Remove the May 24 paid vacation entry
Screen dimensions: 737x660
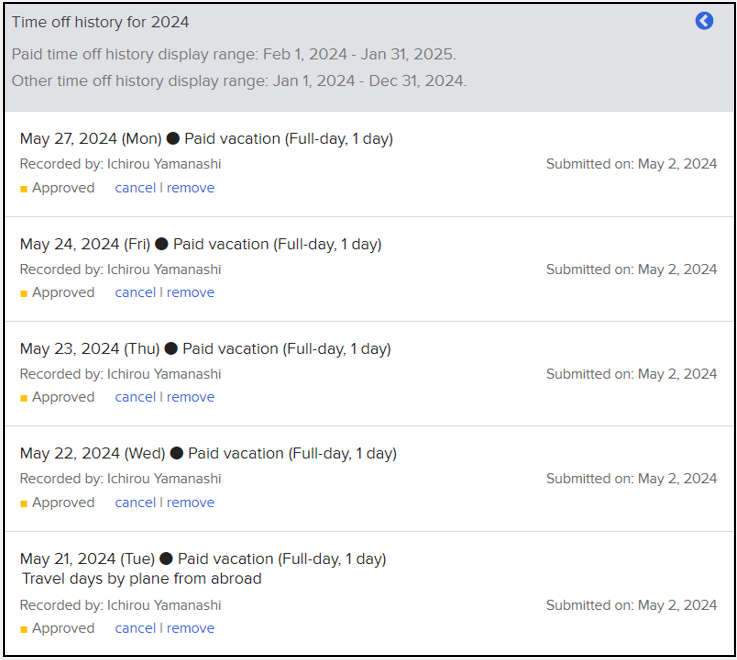[x=190, y=292]
